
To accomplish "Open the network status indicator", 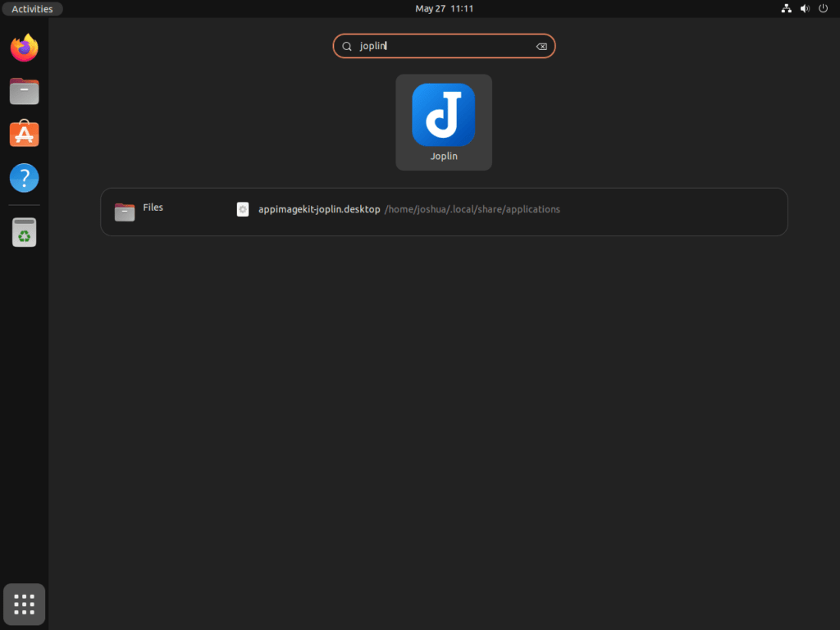I will pos(786,8).
